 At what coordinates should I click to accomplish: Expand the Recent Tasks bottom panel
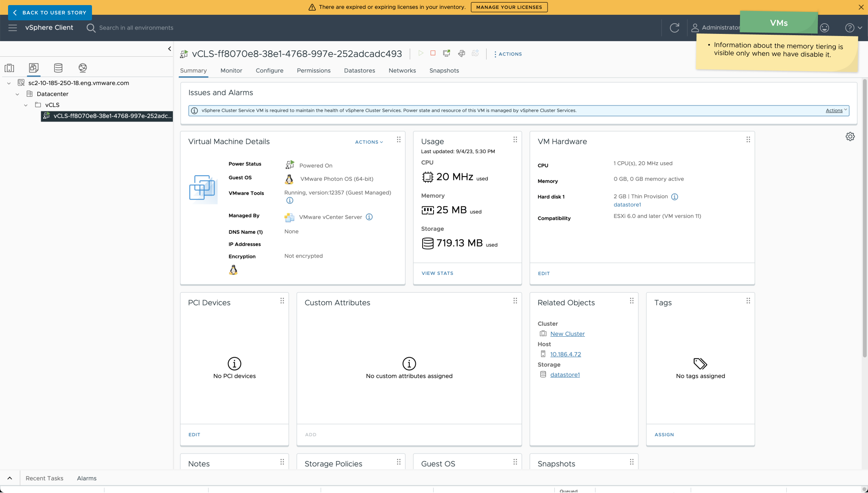click(x=10, y=478)
